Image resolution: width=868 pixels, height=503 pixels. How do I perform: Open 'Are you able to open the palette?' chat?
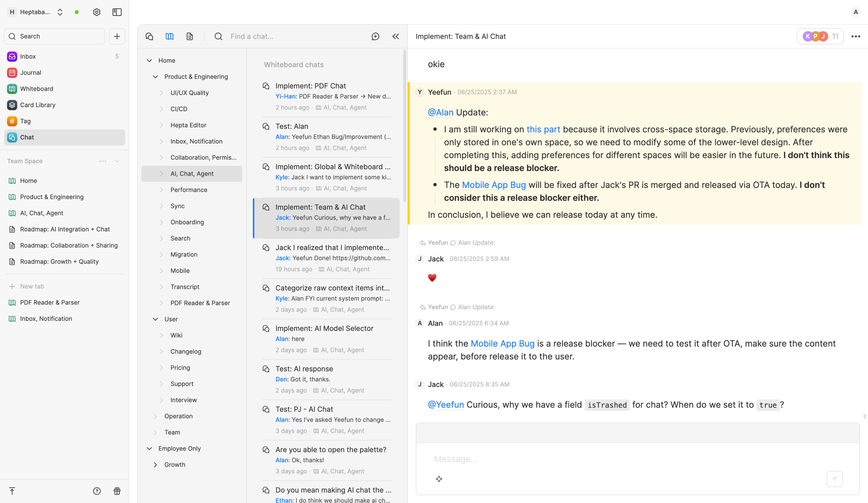click(x=326, y=460)
